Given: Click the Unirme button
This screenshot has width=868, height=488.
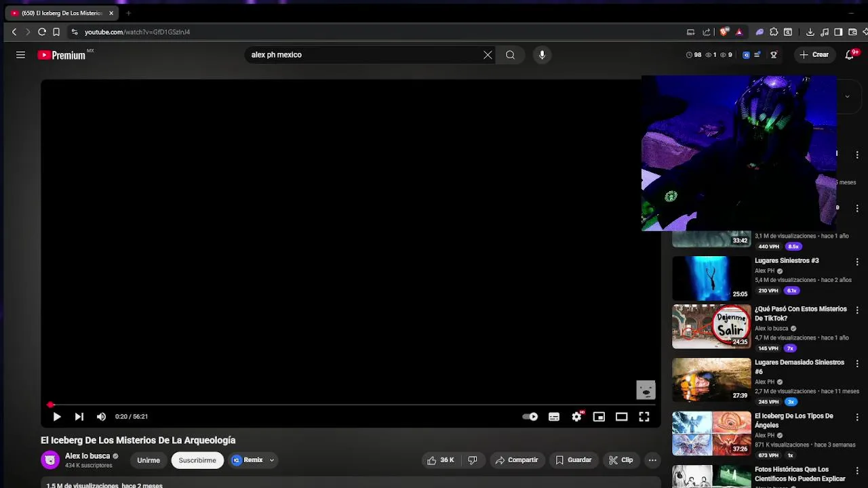Looking at the screenshot, I should pos(149,460).
